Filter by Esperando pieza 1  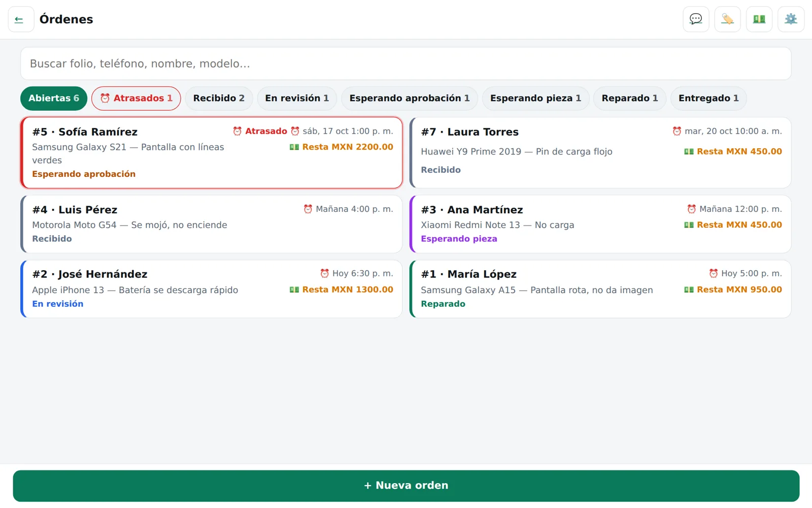click(x=535, y=99)
